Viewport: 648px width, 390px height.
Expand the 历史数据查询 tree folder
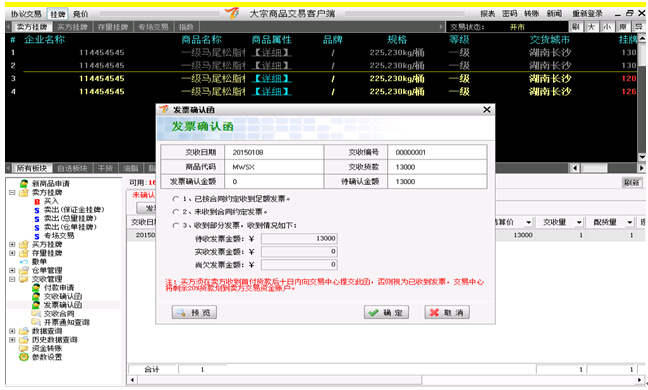12,340
